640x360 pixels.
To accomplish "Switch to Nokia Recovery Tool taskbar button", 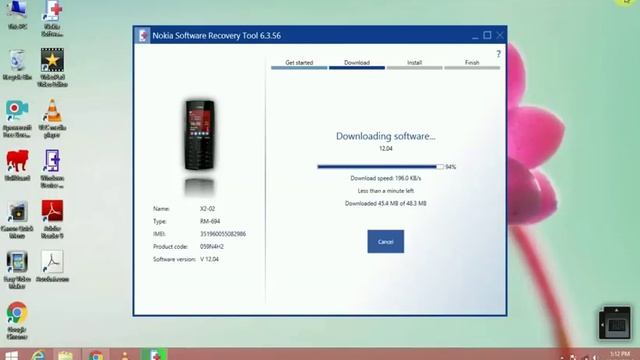I will tap(154, 354).
